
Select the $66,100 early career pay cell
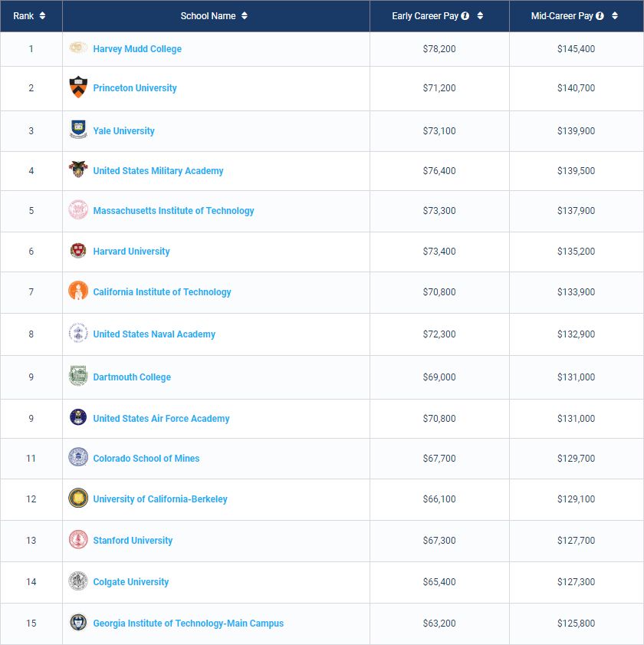tap(439, 499)
